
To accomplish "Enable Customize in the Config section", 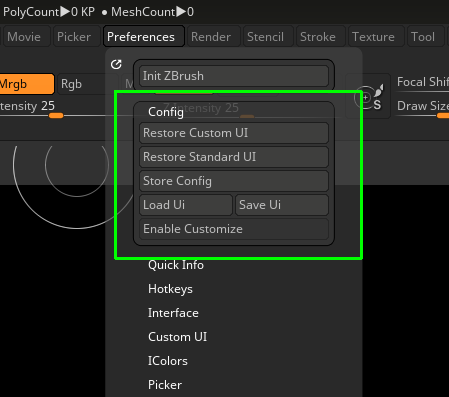I will [234, 229].
